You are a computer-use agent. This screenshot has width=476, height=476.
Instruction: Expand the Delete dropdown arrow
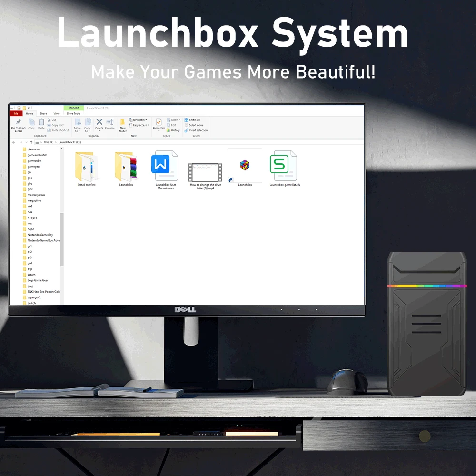pyautogui.click(x=99, y=131)
